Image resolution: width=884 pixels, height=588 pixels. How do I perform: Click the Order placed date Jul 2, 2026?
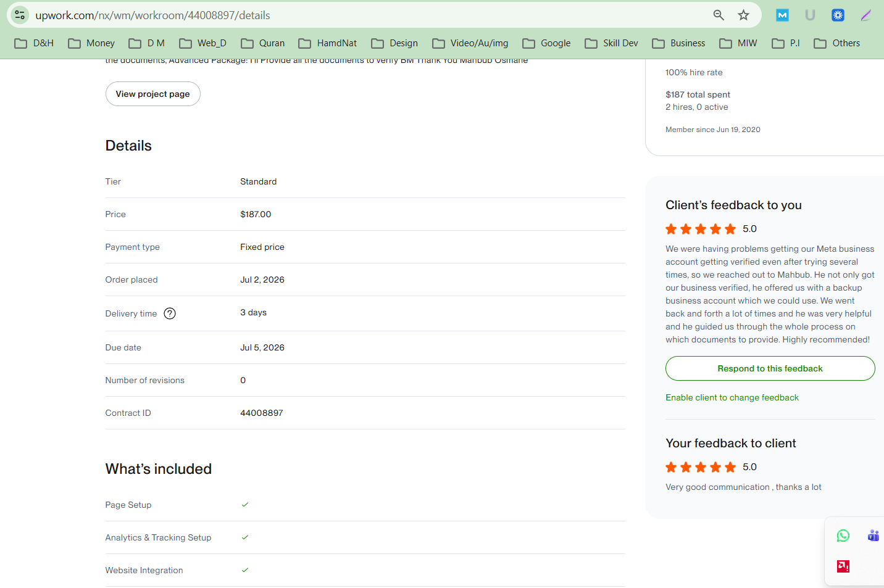coord(262,280)
